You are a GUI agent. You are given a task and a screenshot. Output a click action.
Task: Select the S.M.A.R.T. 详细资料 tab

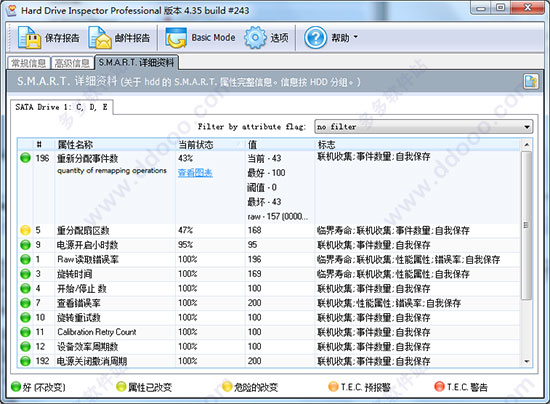[x=136, y=62]
